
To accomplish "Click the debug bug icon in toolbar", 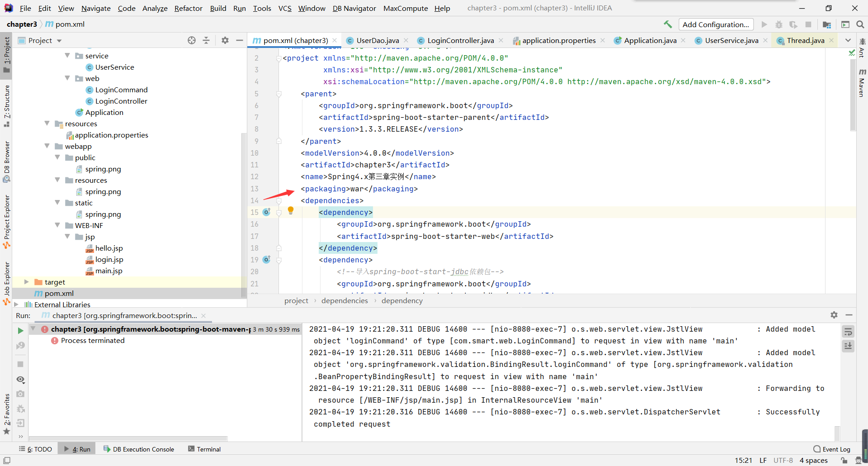I will click(778, 24).
